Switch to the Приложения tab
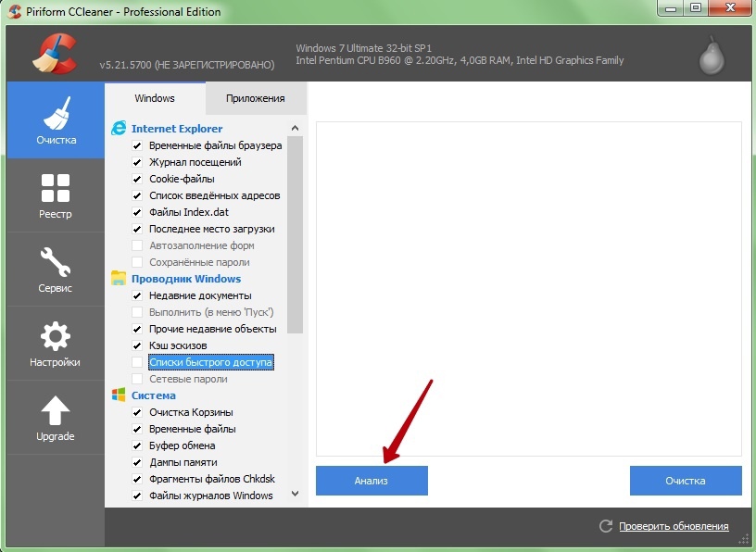 click(x=255, y=98)
